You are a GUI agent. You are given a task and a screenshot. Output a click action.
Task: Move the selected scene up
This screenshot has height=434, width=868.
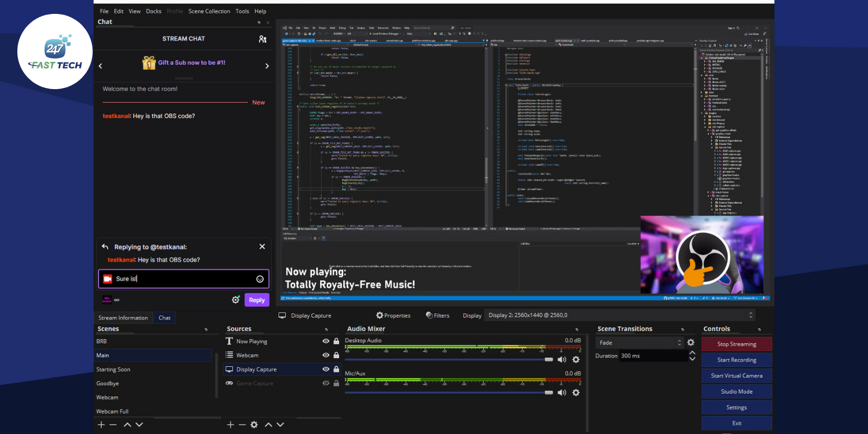click(127, 425)
